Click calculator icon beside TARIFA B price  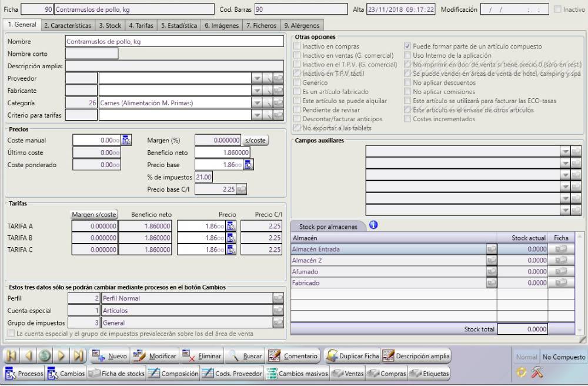pos(230,238)
